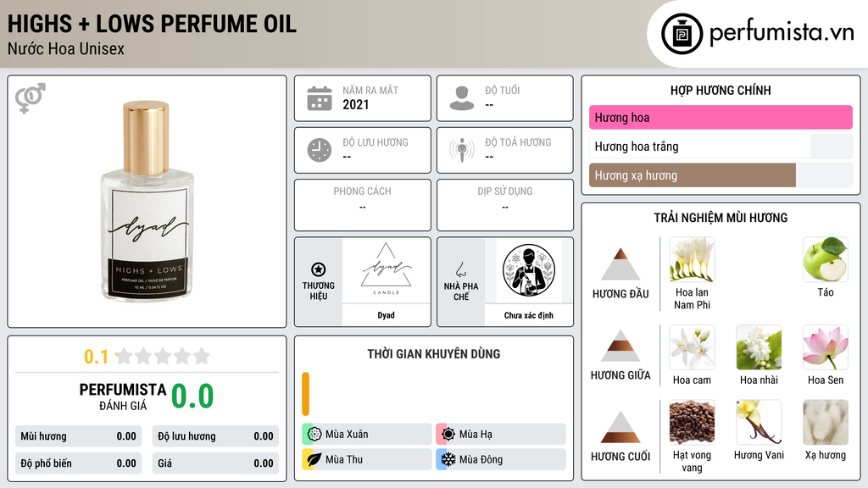Click the nose icon above Nhà pha chế
Screen dimensions: 868x488
[x=460, y=269]
